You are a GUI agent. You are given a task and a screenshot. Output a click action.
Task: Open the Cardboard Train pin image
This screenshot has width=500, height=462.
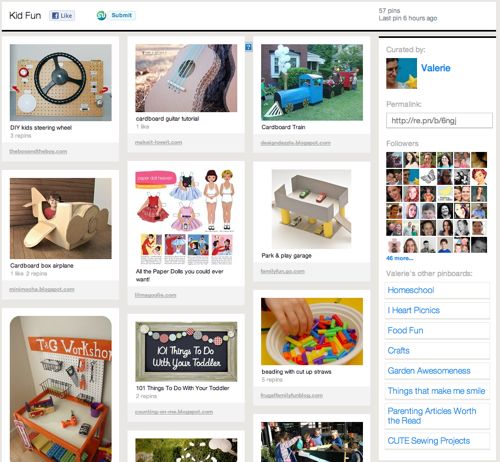(x=312, y=82)
